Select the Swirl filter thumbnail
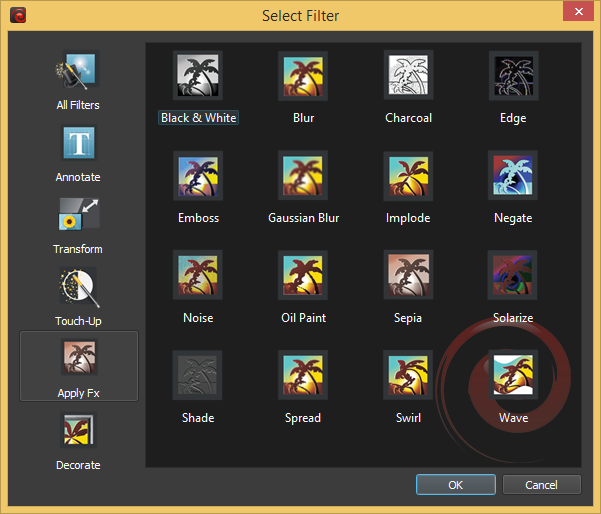Viewport: 601px width, 514px height. [408, 376]
